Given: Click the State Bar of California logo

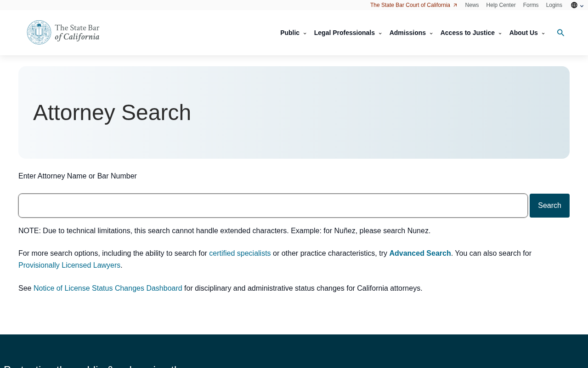Looking at the screenshot, I should [63, 33].
